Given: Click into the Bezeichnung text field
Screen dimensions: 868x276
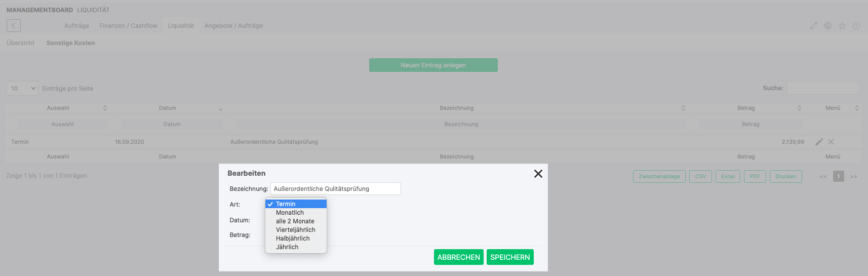Looking at the screenshot, I should [x=335, y=189].
